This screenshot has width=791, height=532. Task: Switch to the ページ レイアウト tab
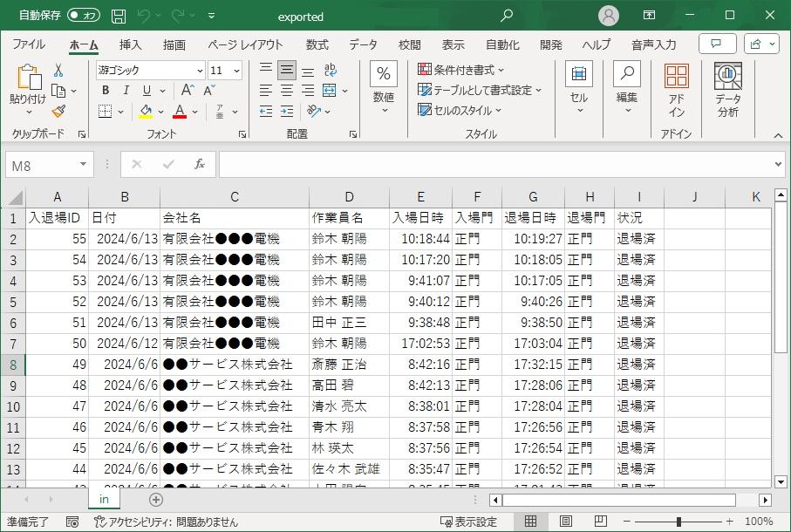[246, 44]
